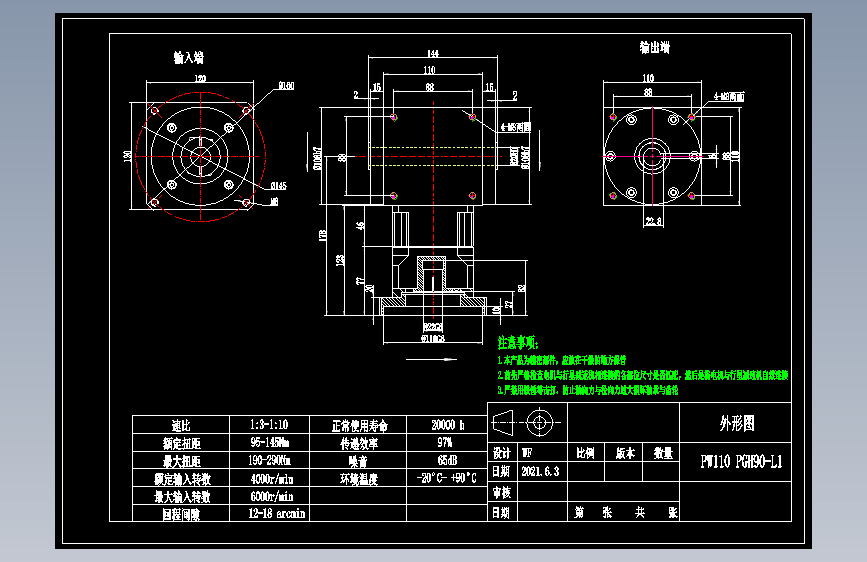The image size is (867, 562).
Task: Select the '2021.6.3' date value
Action: [x=540, y=471]
